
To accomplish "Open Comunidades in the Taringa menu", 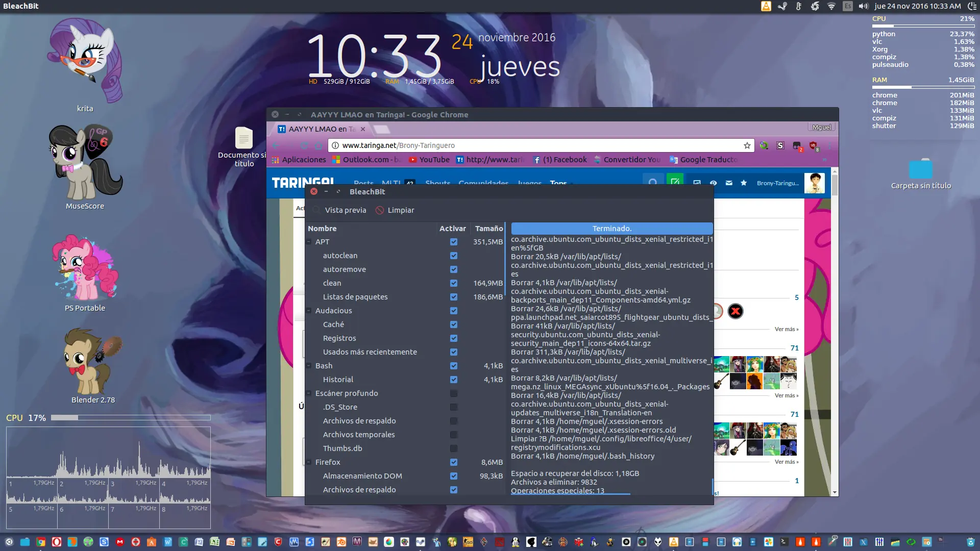I will [x=483, y=183].
